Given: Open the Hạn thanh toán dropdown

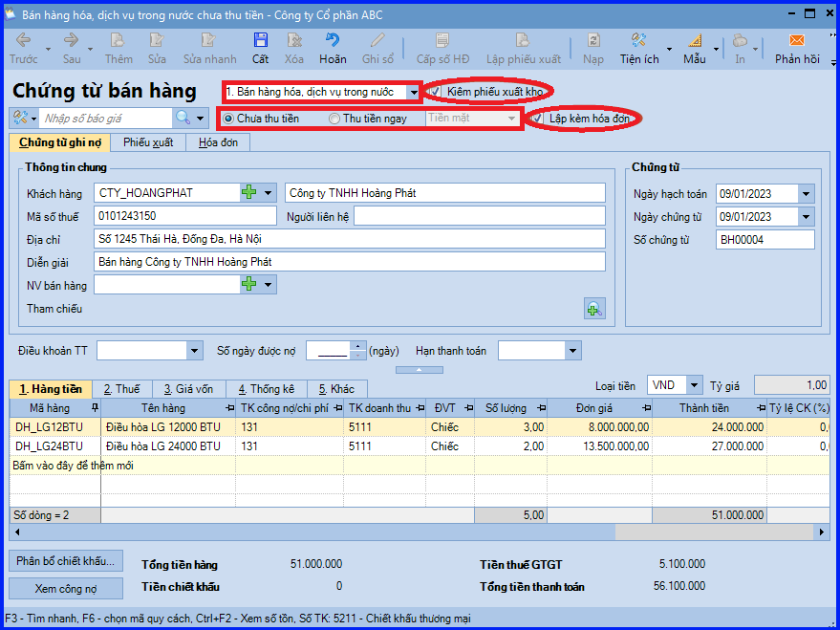Looking at the screenshot, I should pos(572,351).
